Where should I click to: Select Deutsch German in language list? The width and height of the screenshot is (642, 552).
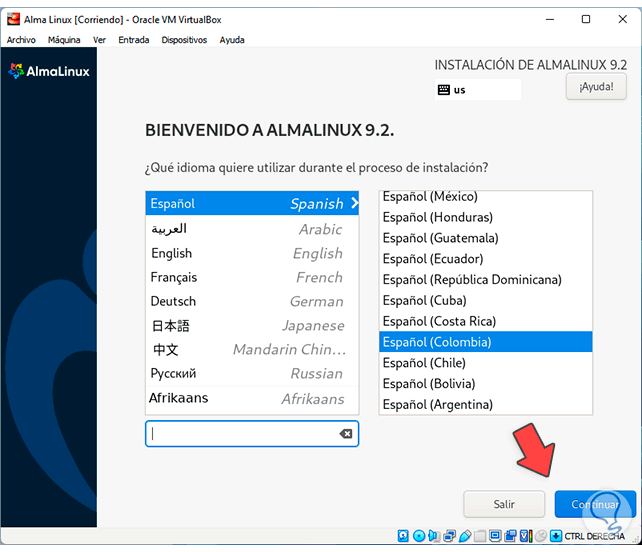(252, 301)
